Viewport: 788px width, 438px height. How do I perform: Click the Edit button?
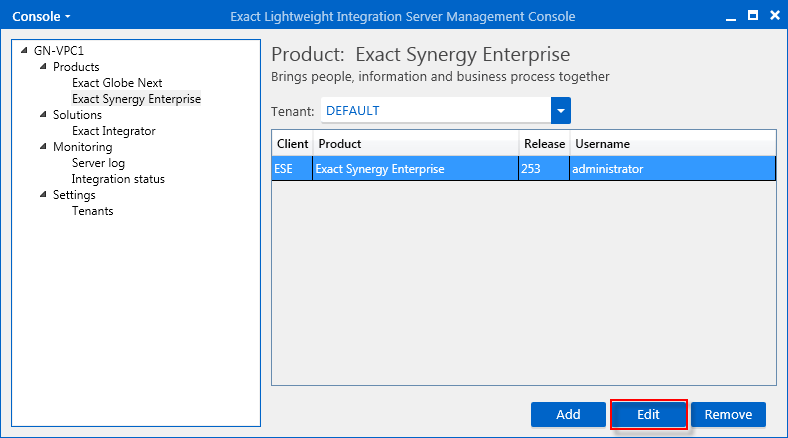[648, 414]
